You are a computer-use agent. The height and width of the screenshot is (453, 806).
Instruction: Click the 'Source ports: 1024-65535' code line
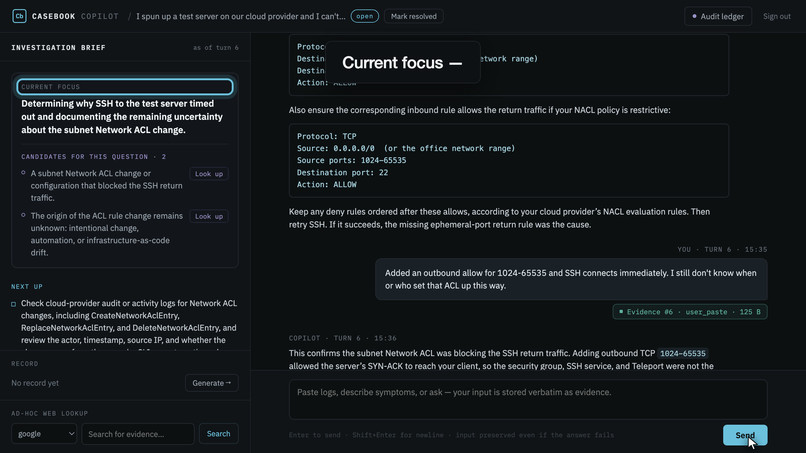point(352,160)
